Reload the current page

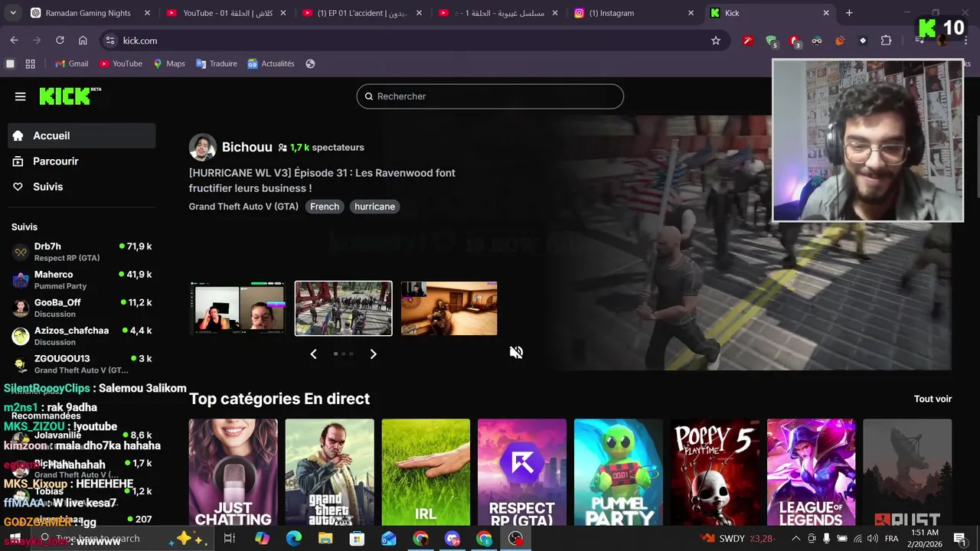(x=60, y=41)
